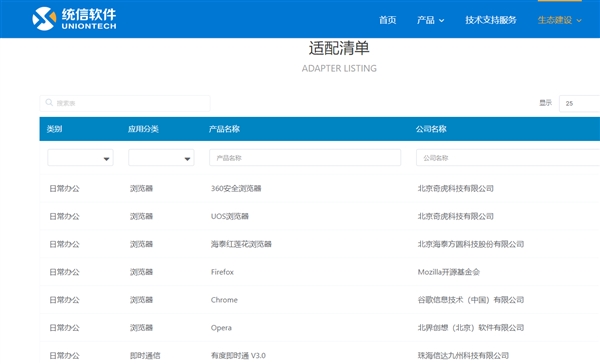Click the table search input field
Screen dimensions: 600x364
point(125,103)
